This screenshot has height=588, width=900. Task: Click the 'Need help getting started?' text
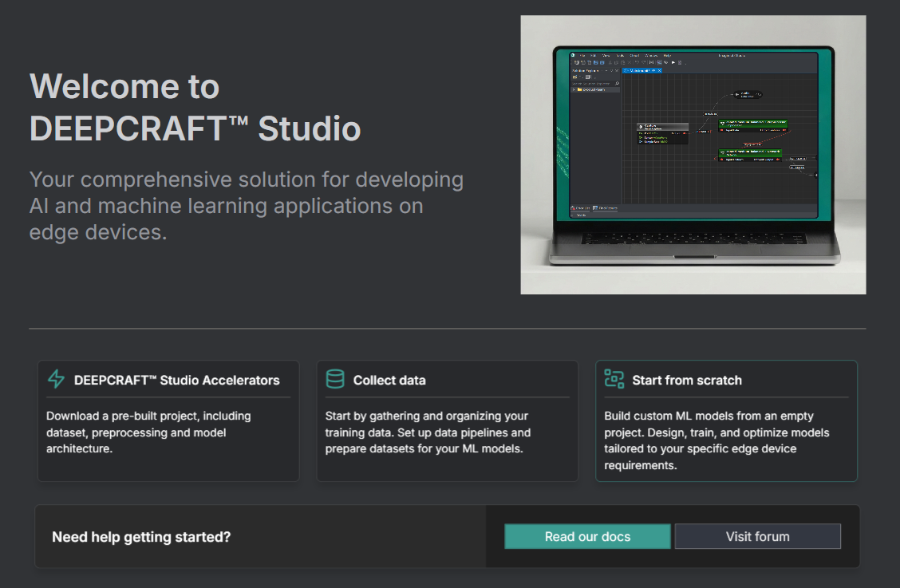point(141,537)
